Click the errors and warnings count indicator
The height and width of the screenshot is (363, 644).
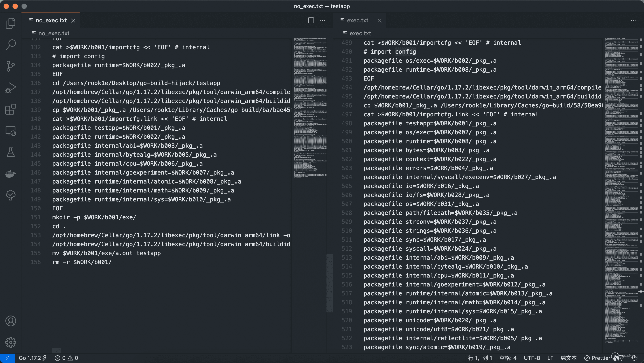click(x=66, y=358)
